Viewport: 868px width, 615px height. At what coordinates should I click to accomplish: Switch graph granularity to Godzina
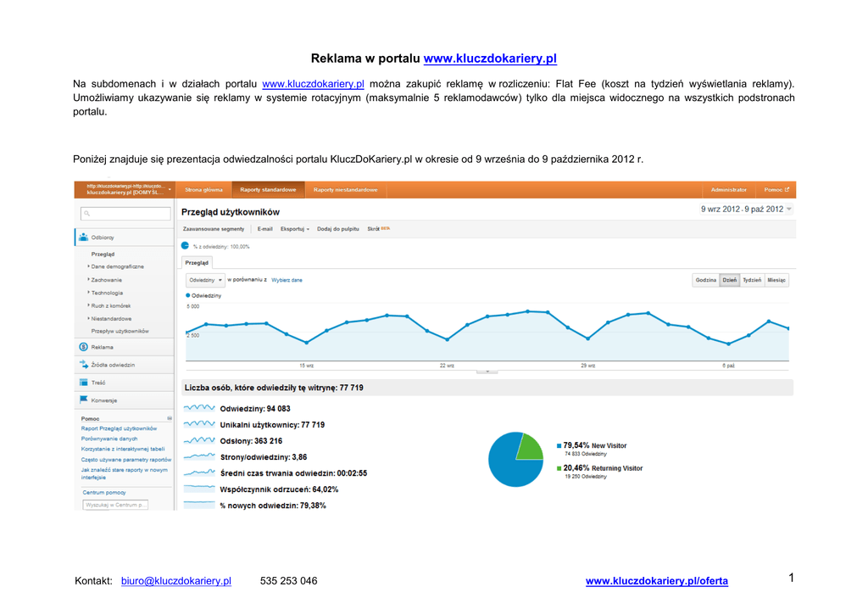tap(705, 280)
